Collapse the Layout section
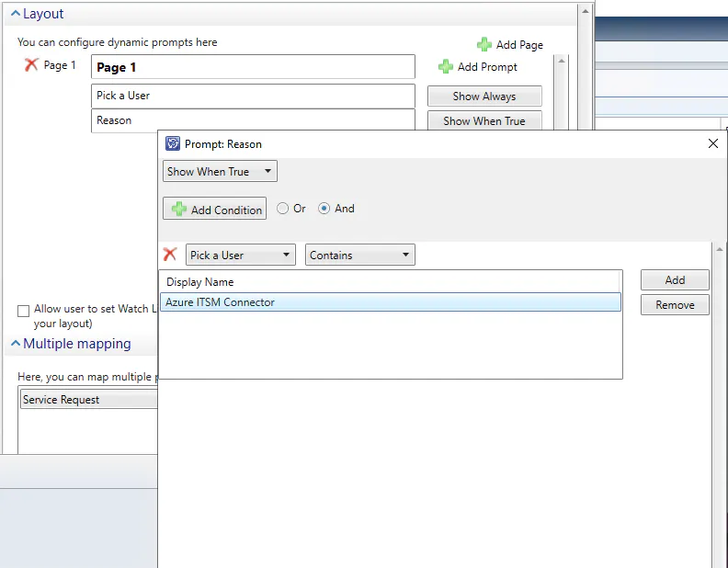 click(16, 14)
